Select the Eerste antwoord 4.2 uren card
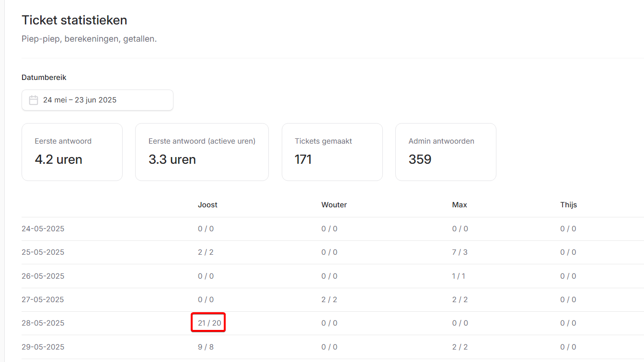The width and height of the screenshot is (644, 362). point(72,152)
